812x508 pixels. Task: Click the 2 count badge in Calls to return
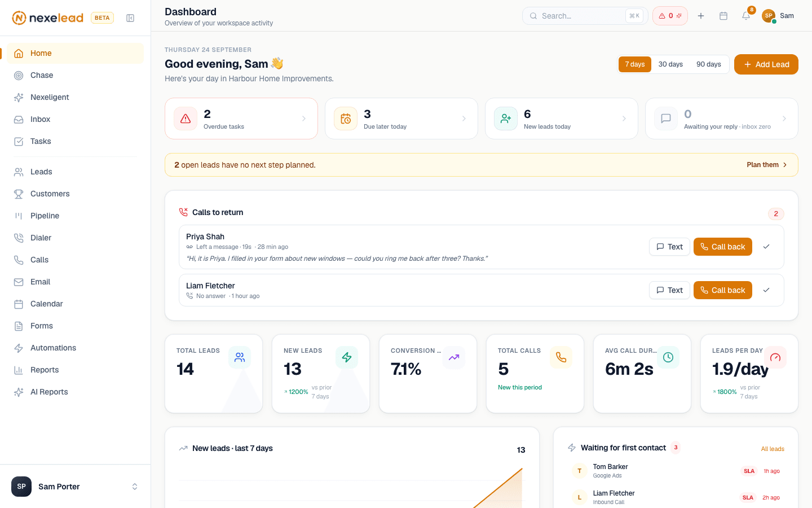coord(776,214)
